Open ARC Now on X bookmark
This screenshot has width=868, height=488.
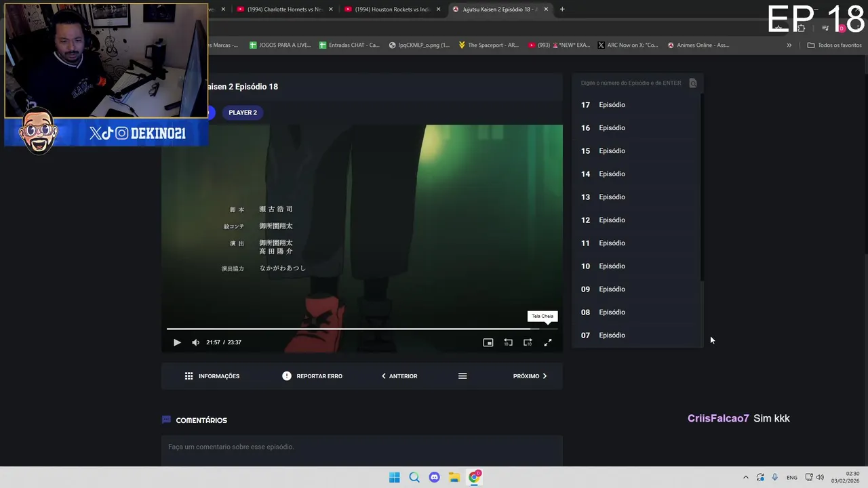(628, 45)
